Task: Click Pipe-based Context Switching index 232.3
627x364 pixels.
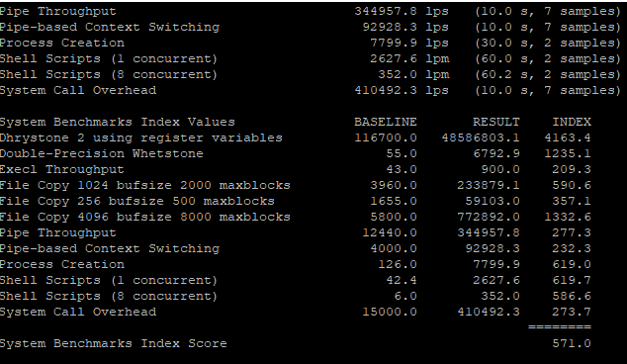Action: point(572,249)
